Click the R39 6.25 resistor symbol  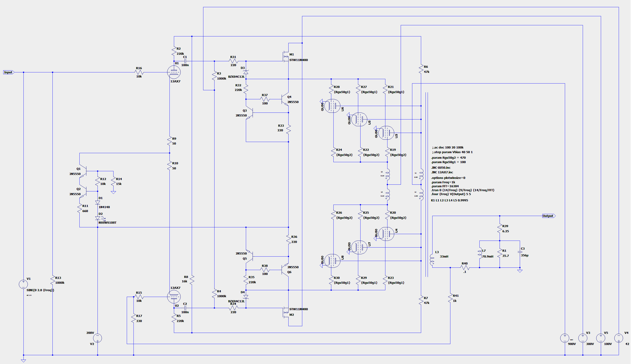pyautogui.click(x=500, y=229)
